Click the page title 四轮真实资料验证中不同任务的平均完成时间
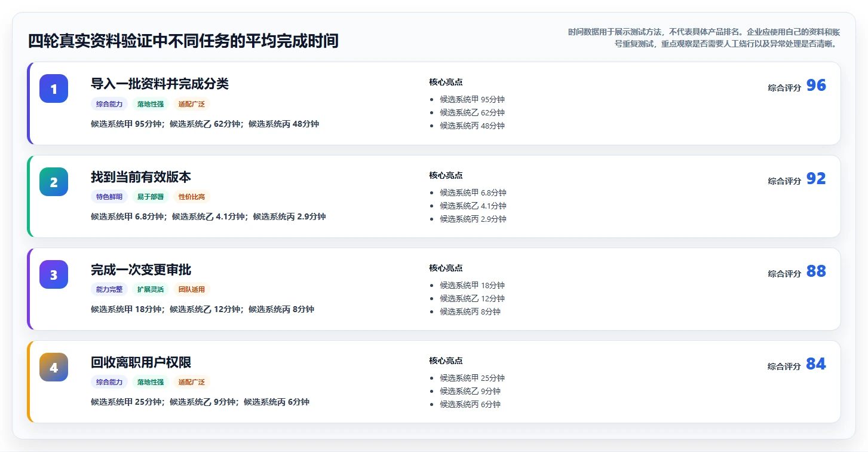Viewport: 868px width, 452px height. pos(183,41)
